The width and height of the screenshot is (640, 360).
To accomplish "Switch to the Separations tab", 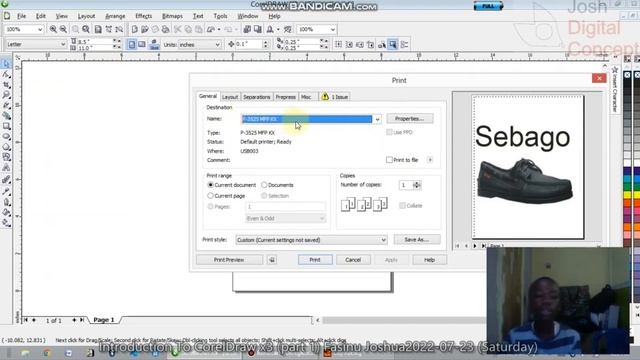I will pyautogui.click(x=256, y=97).
